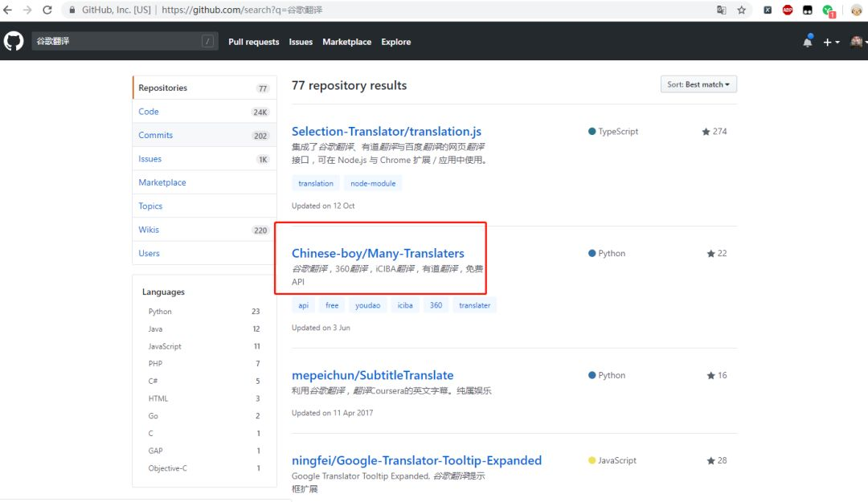The width and height of the screenshot is (868, 502).
Task: Open Pull requests in the header
Action: (x=253, y=42)
